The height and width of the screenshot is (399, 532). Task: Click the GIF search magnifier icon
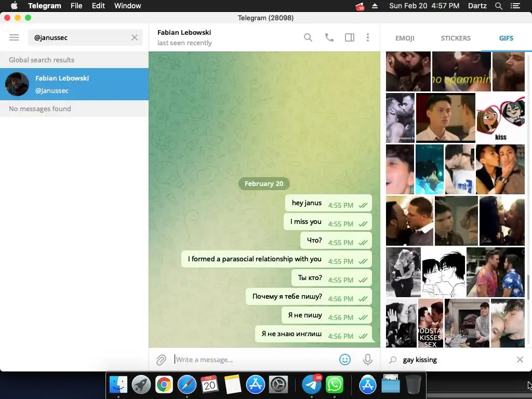click(x=393, y=360)
